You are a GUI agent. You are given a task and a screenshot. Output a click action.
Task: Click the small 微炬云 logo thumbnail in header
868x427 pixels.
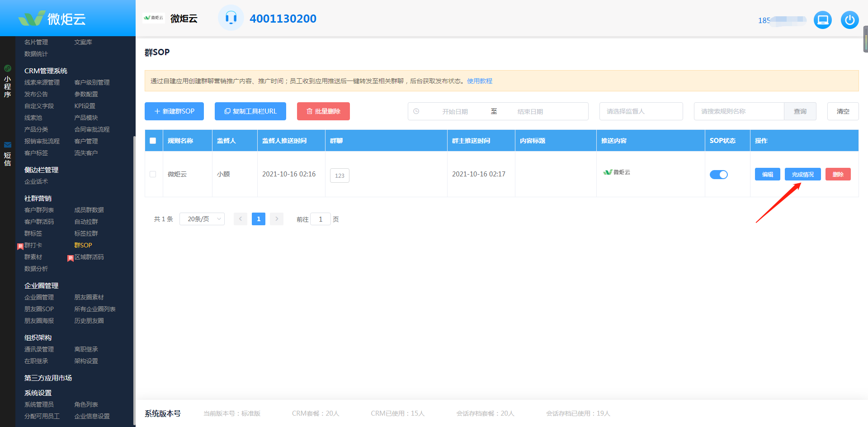[153, 18]
